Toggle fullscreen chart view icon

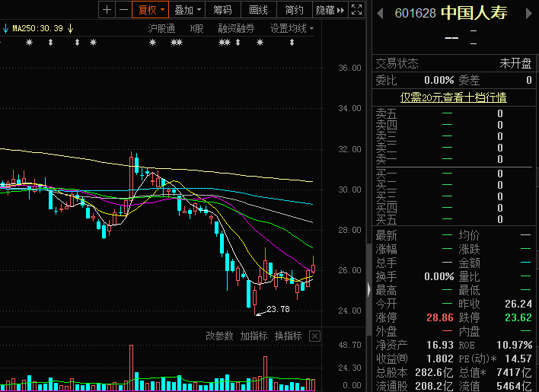point(356,10)
